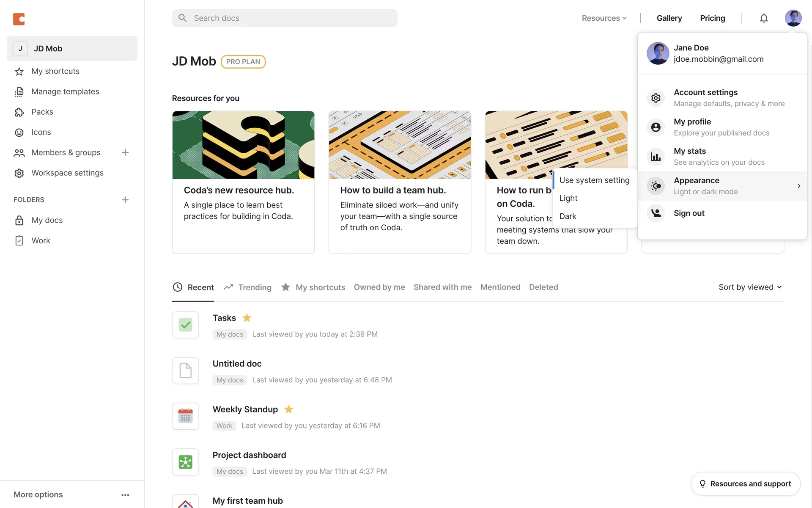Click Workspace settings gear icon
The width and height of the screenshot is (812, 508).
click(x=19, y=173)
